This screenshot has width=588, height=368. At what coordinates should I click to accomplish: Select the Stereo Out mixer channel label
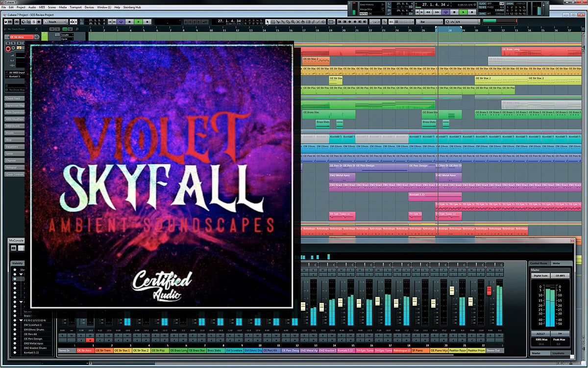tap(495, 350)
